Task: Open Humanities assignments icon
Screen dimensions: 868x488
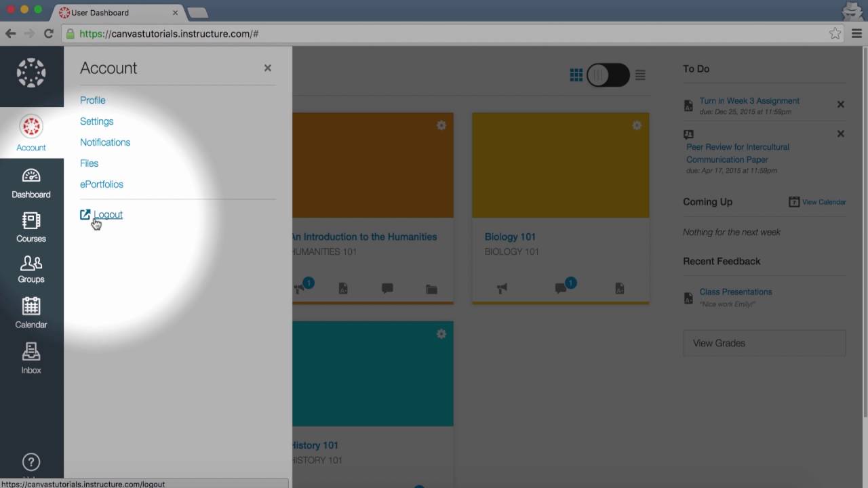Action: pyautogui.click(x=343, y=288)
